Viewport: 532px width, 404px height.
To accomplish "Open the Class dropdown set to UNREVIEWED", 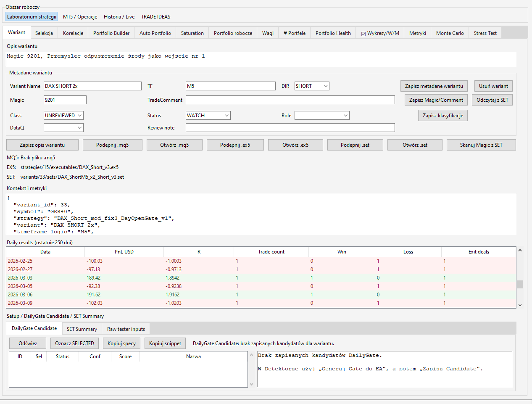I will pos(63,116).
